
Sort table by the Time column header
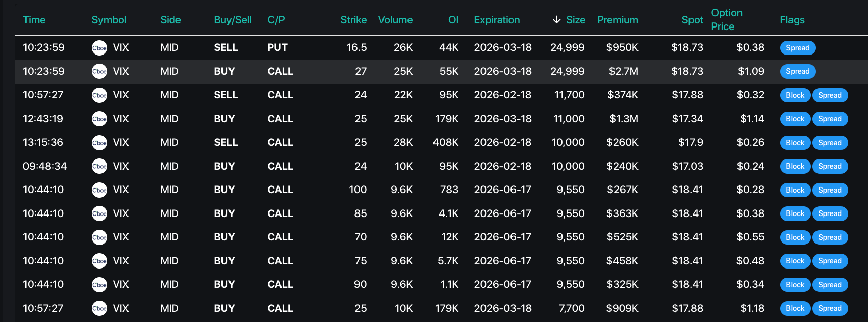[34, 20]
